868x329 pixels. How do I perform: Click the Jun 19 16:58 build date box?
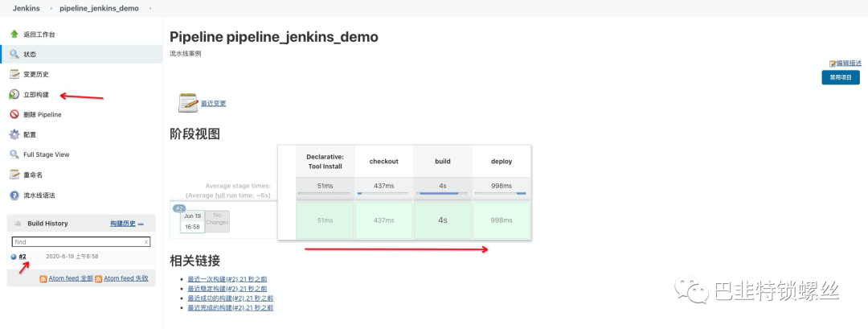[x=193, y=221]
